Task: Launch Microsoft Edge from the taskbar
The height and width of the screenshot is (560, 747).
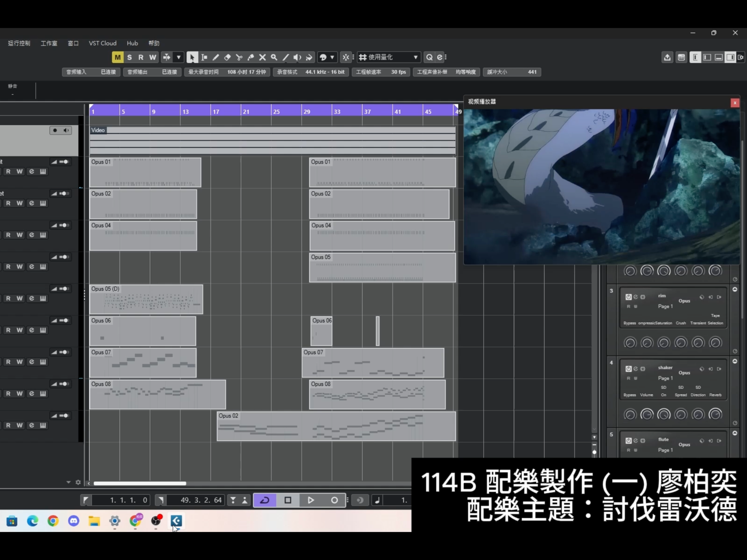Action: pos(32,521)
